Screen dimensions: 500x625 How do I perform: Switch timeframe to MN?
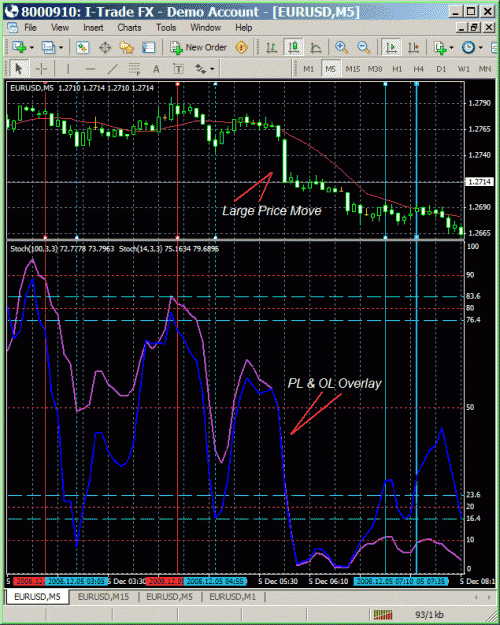click(485, 69)
